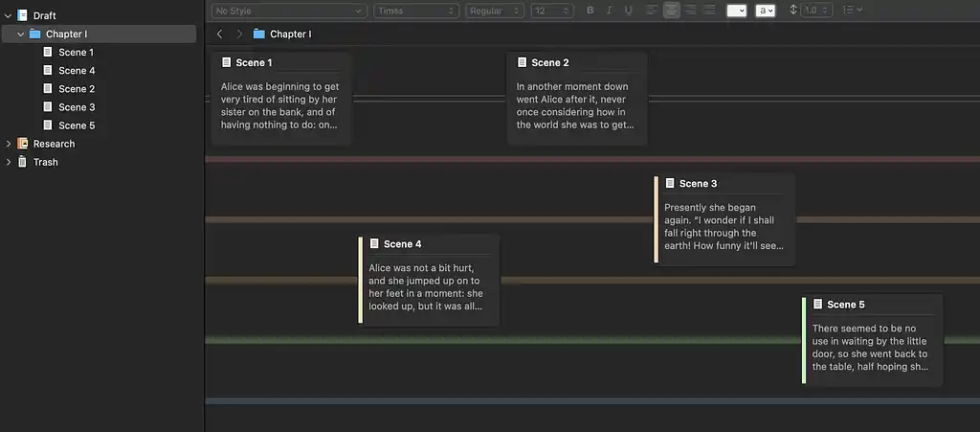Justify the text alignment
The image size is (980, 432).
tap(708, 10)
